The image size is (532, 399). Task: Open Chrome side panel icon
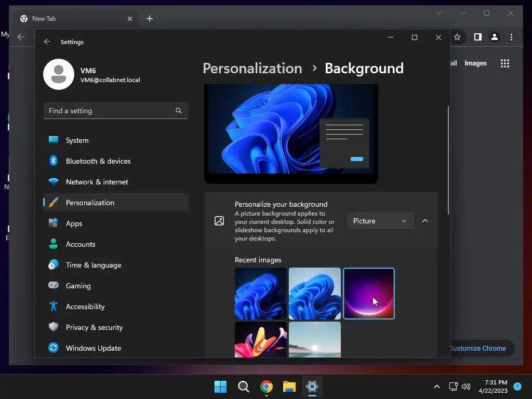click(478, 37)
